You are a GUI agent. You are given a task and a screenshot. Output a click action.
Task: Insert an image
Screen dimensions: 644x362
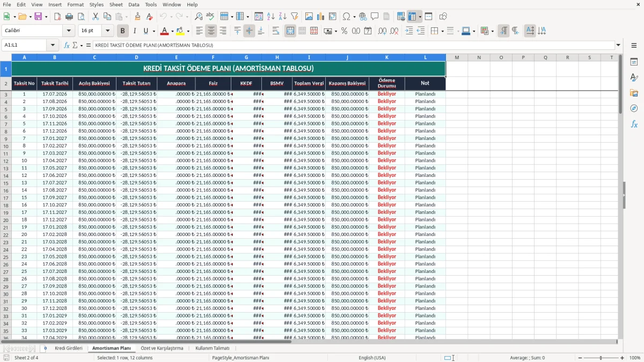[x=309, y=17]
